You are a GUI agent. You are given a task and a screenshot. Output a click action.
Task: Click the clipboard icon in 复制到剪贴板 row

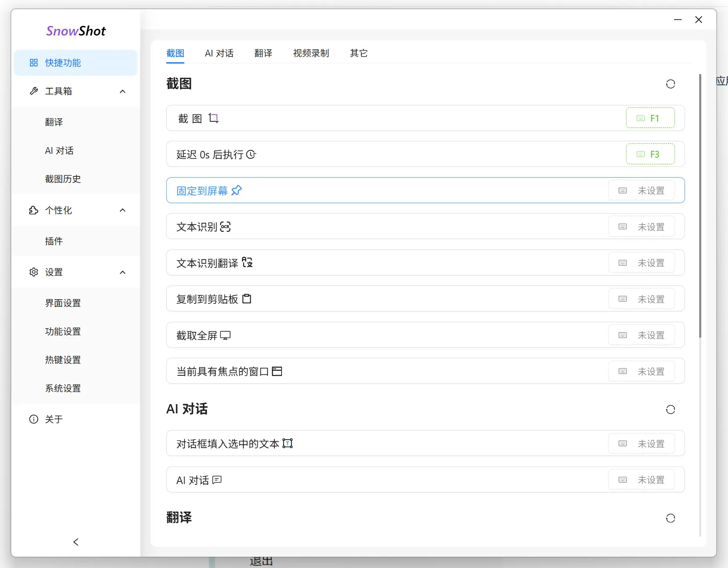pyautogui.click(x=246, y=298)
